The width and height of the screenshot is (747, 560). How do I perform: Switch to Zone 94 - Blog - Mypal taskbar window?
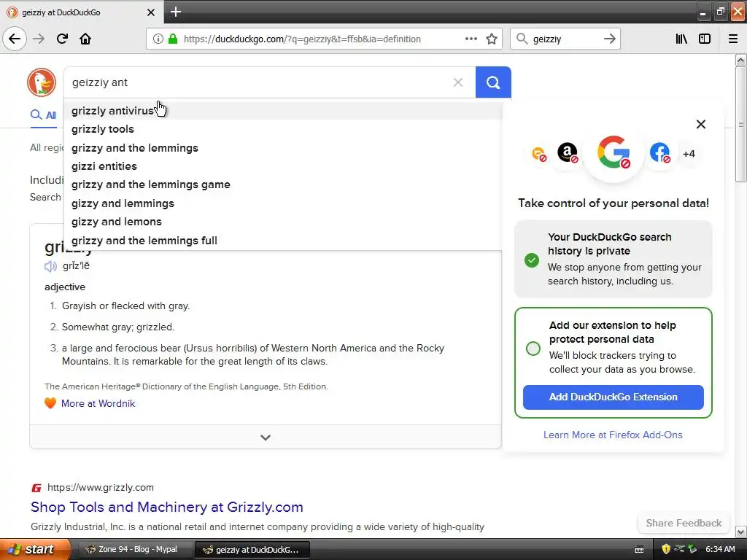[135, 550]
